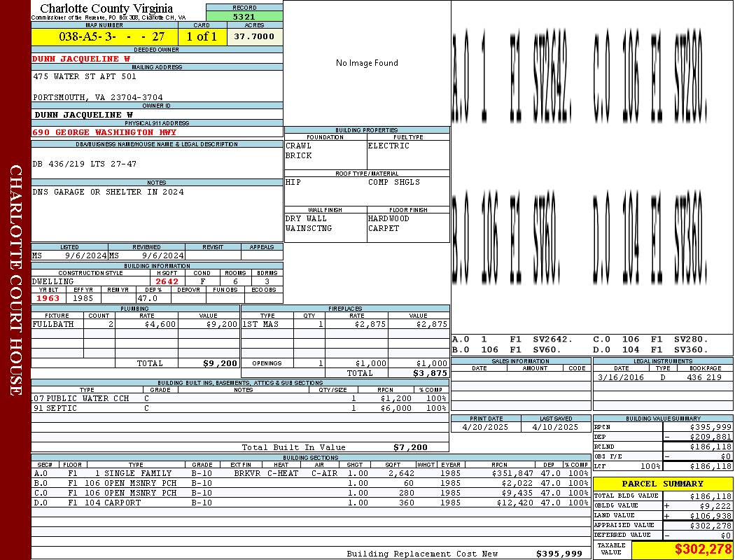
Task: Click book/page value 436 219
Action: tap(704, 377)
